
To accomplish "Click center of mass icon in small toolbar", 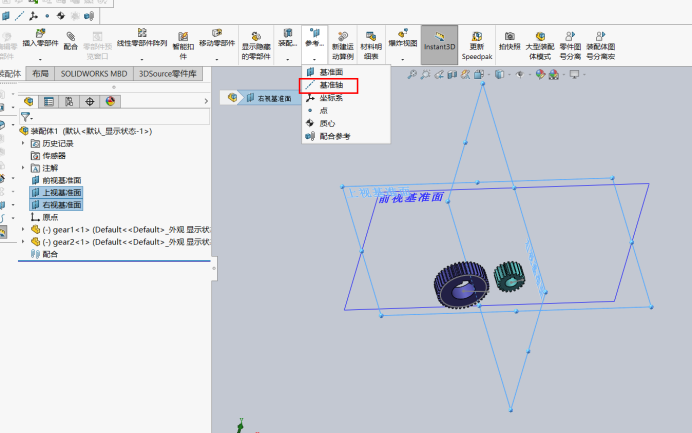I will [x=61, y=16].
